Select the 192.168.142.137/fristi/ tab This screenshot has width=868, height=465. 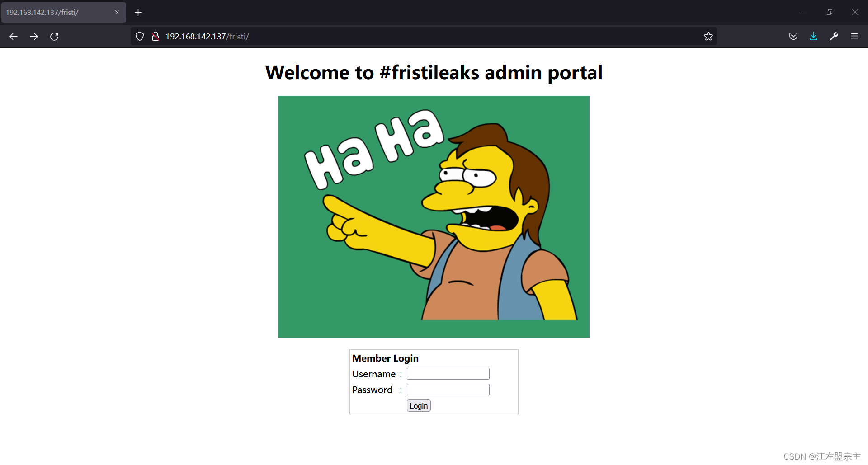63,13
